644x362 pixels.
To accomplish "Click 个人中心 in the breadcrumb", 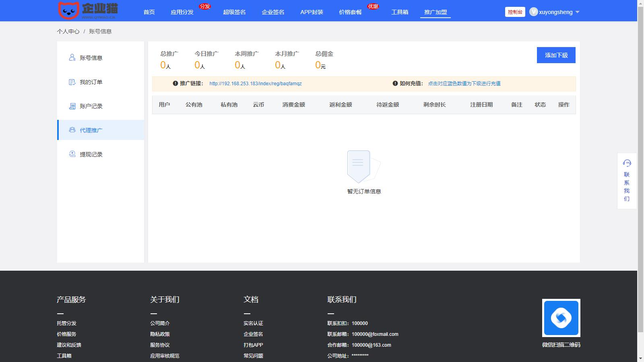I will tap(68, 31).
